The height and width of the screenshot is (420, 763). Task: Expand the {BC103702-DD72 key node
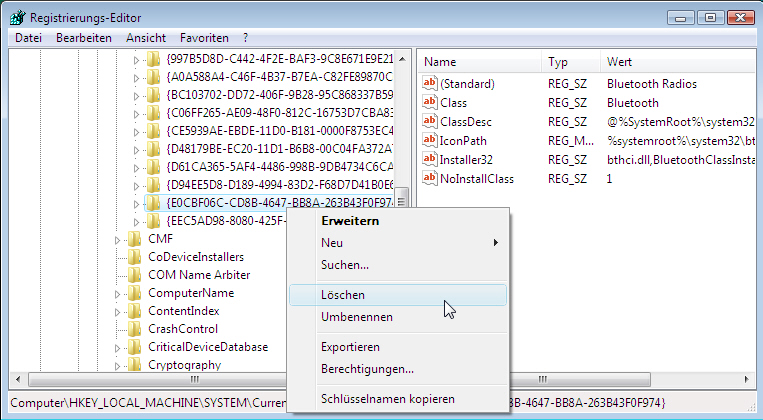pos(137,96)
